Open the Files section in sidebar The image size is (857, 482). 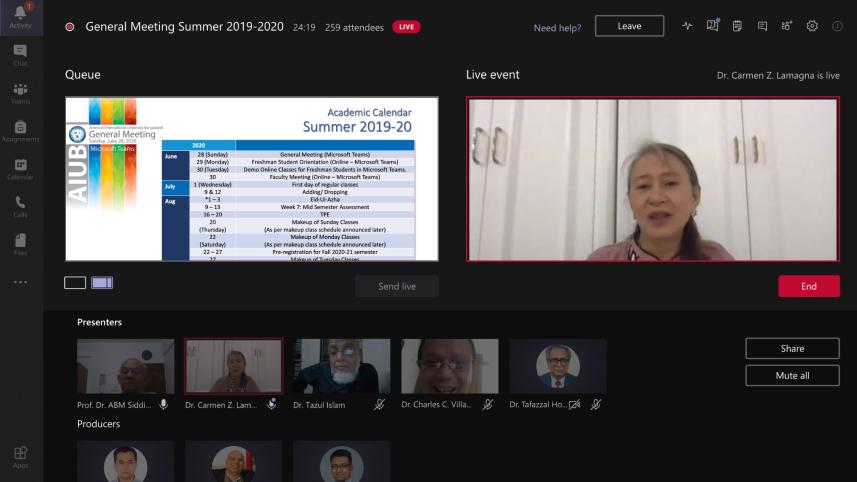[21, 244]
